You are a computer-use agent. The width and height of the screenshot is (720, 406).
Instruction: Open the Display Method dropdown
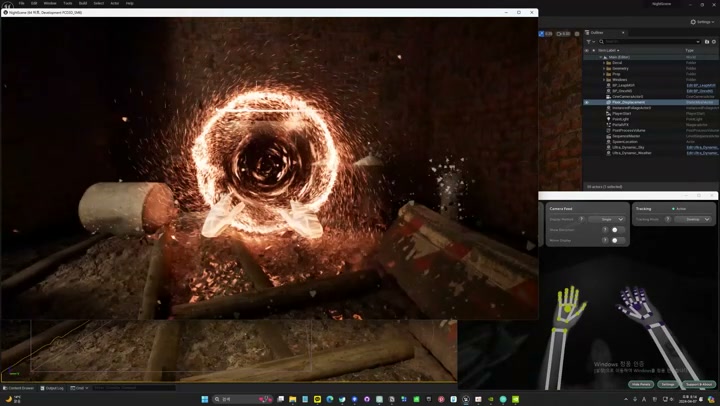pyautogui.click(x=607, y=220)
